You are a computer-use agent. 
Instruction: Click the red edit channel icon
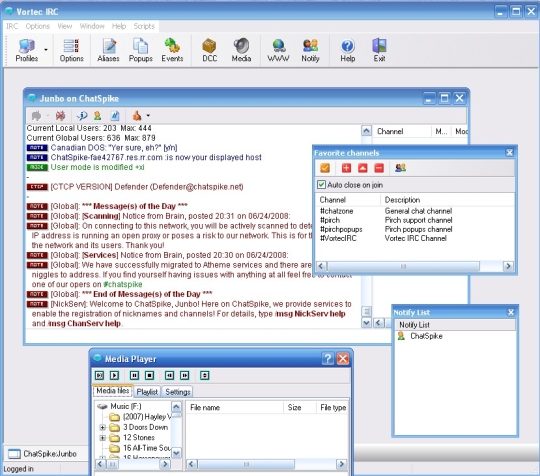[362, 168]
